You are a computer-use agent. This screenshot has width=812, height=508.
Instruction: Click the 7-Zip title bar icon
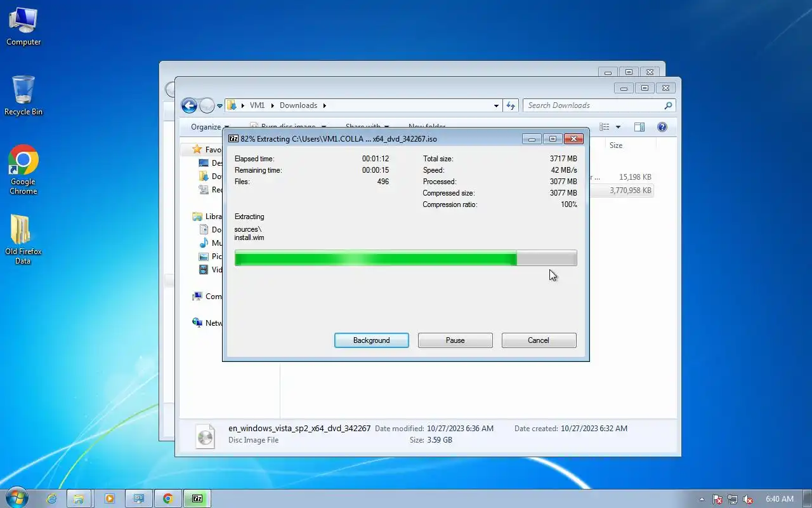tap(233, 138)
